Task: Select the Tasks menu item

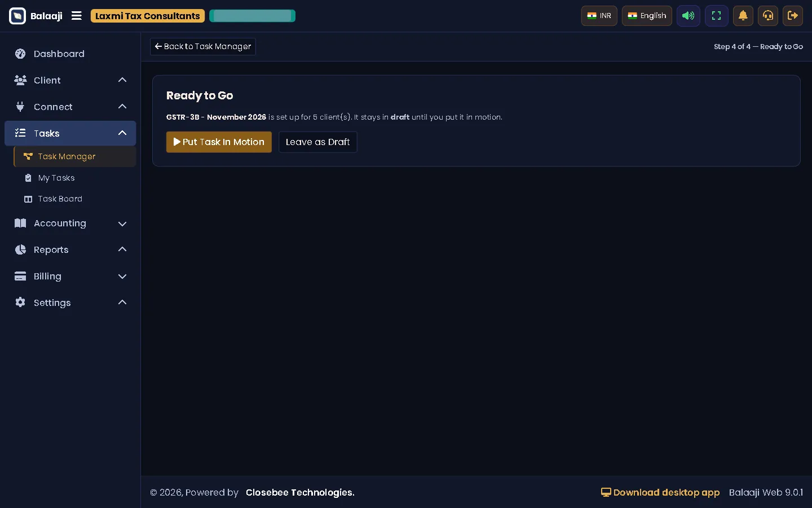Action: 70,133
